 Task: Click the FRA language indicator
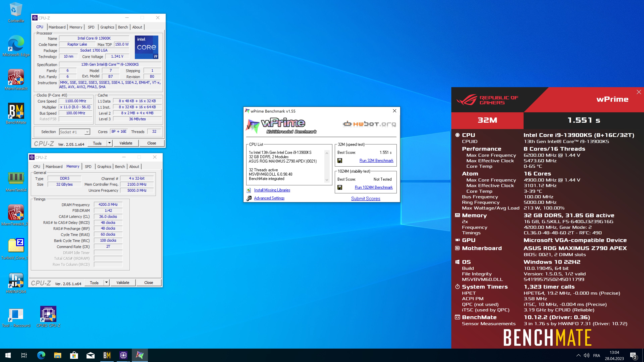597,355
